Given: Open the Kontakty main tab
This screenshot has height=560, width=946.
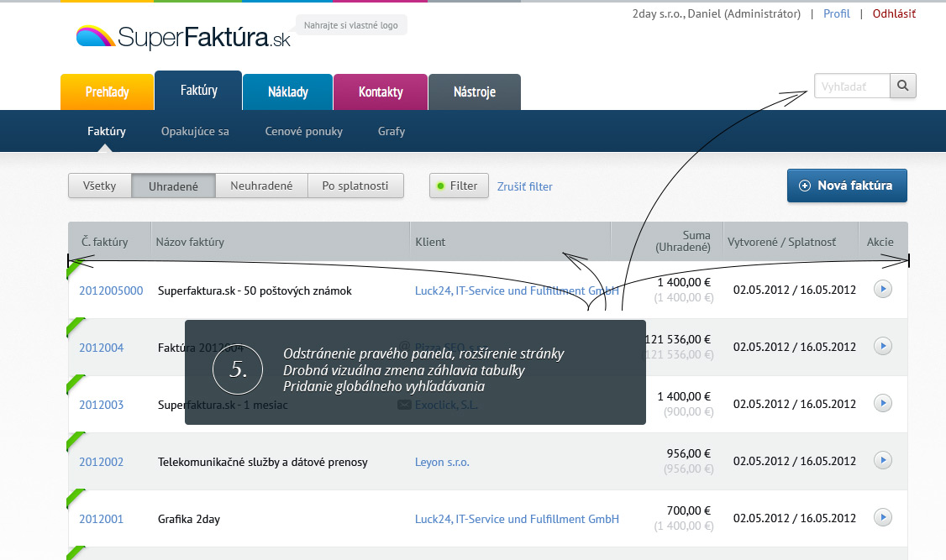Looking at the screenshot, I should [380, 92].
